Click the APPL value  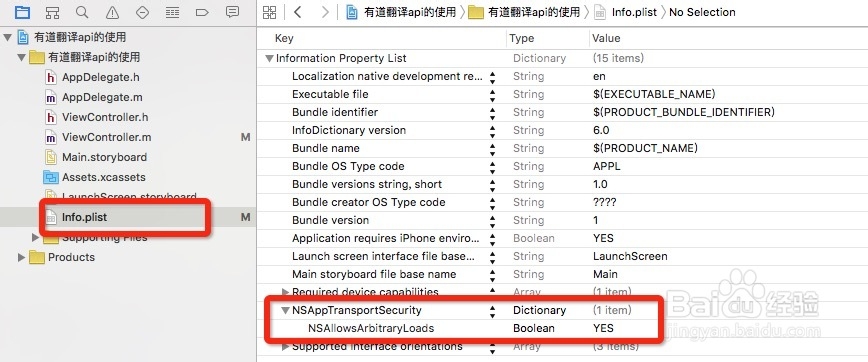(x=606, y=166)
